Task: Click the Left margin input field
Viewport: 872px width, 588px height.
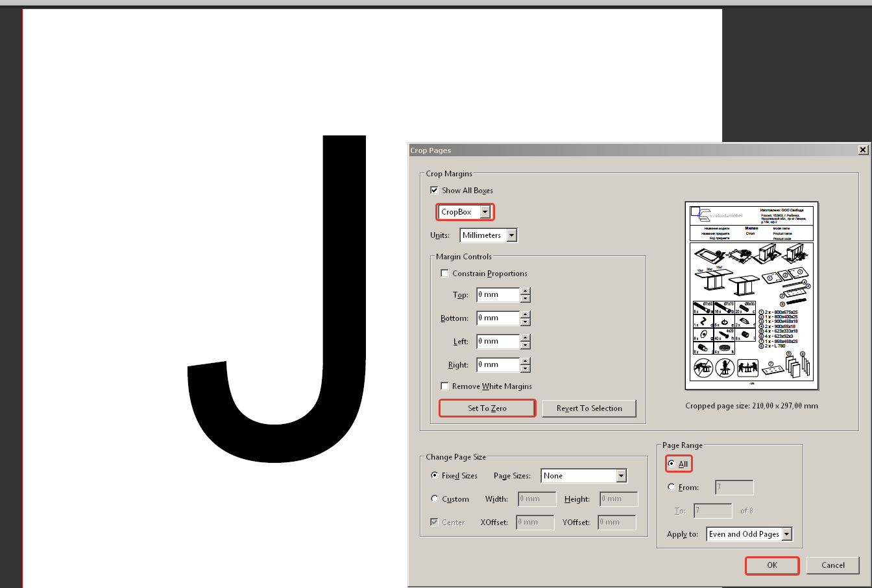Action: click(x=498, y=341)
